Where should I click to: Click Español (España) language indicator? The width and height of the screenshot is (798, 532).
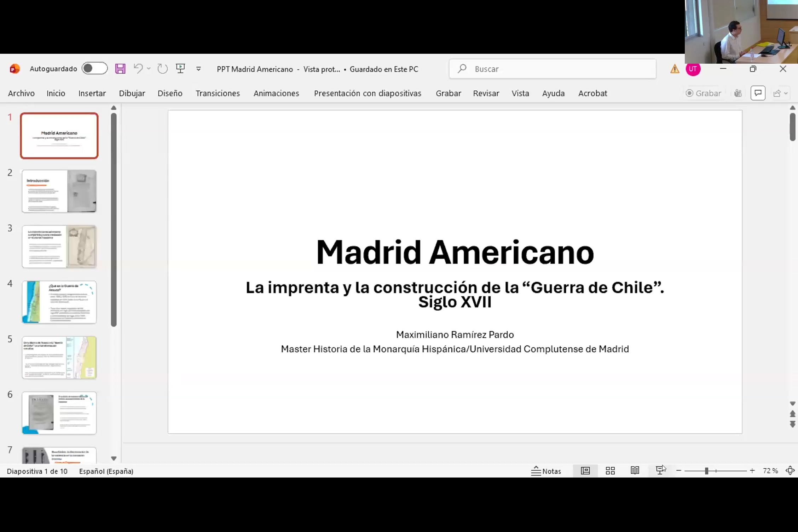point(106,471)
